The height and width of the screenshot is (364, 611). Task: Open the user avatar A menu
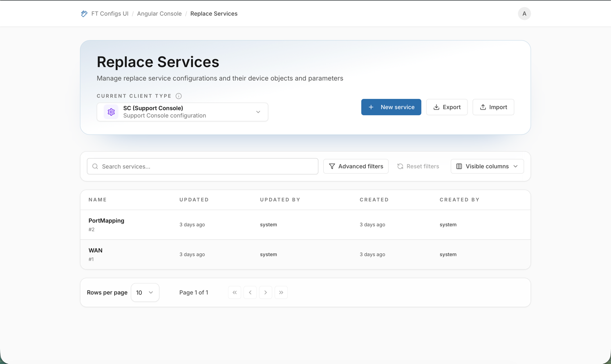point(524,13)
